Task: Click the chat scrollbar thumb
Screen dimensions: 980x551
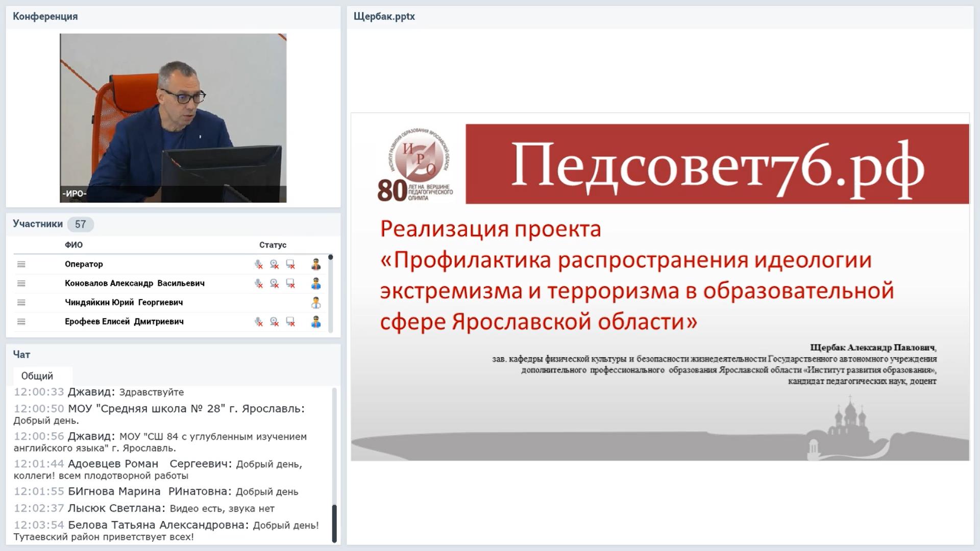Action: [x=334, y=523]
